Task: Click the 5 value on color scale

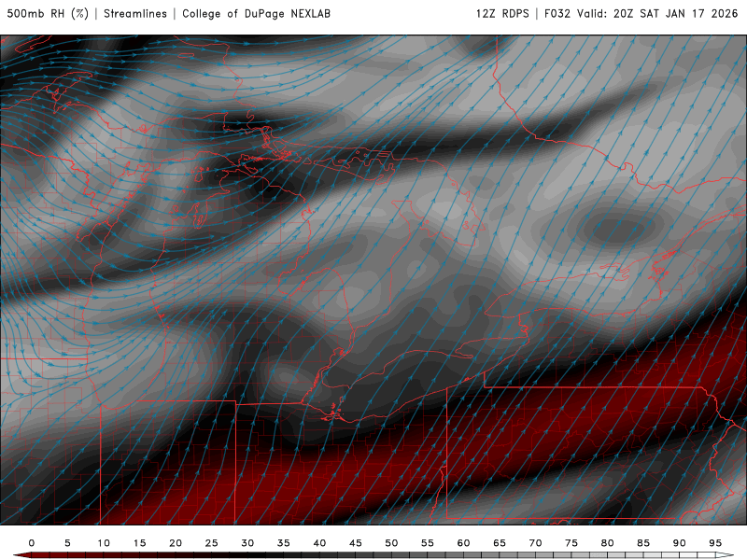Action: [67, 543]
